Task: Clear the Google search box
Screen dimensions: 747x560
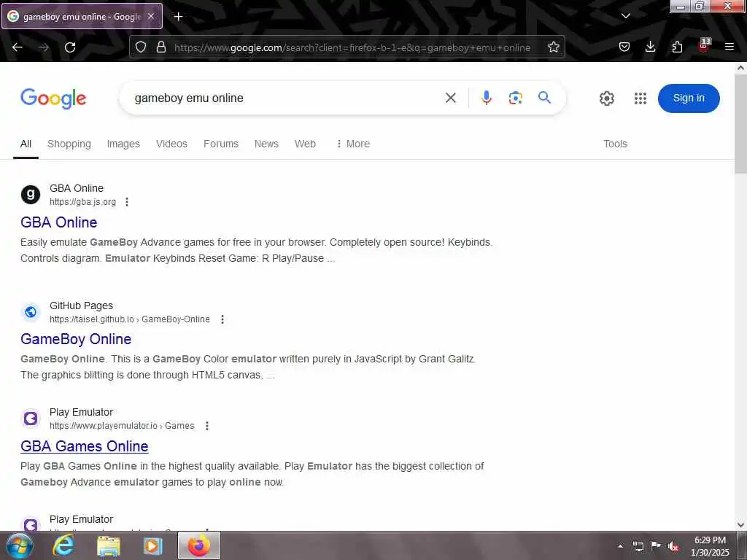Action: point(451,98)
